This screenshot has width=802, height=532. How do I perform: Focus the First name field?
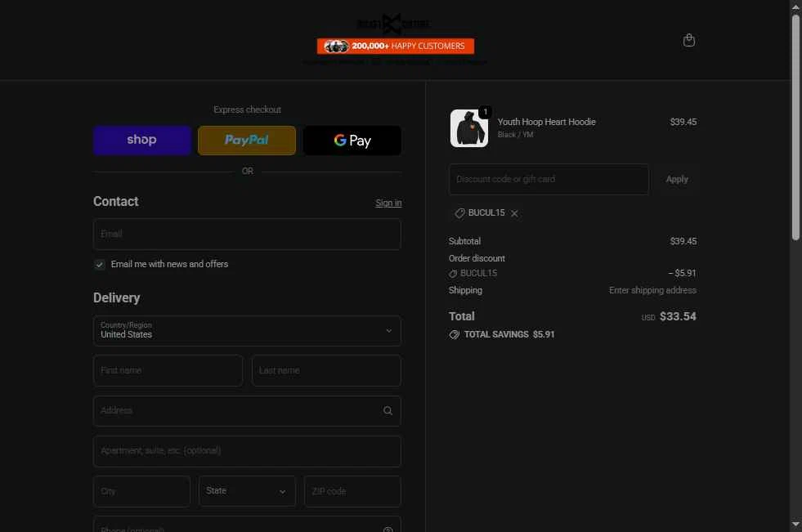coord(168,370)
